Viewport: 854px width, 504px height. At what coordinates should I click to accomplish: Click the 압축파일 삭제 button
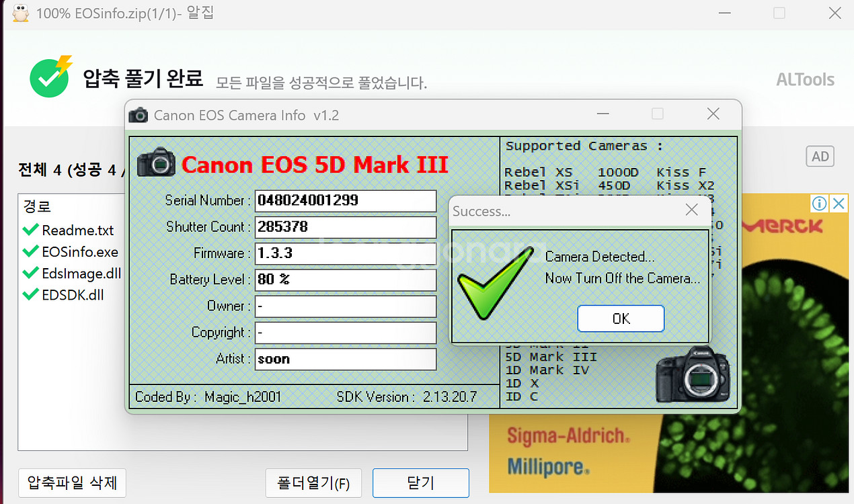(x=72, y=482)
